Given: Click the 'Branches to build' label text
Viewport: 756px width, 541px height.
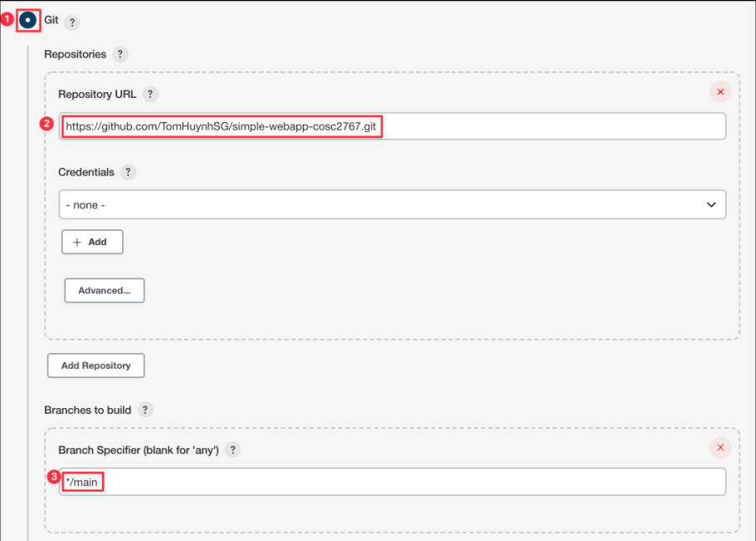Looking at the screenshot, I should (x=88, y=410).
